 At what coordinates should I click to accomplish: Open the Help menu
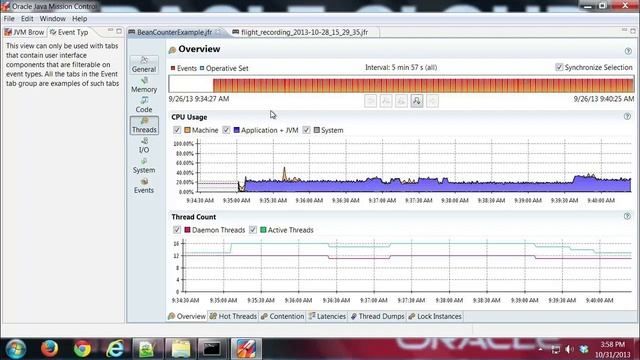pyautogui.click(x=80, y=19)
